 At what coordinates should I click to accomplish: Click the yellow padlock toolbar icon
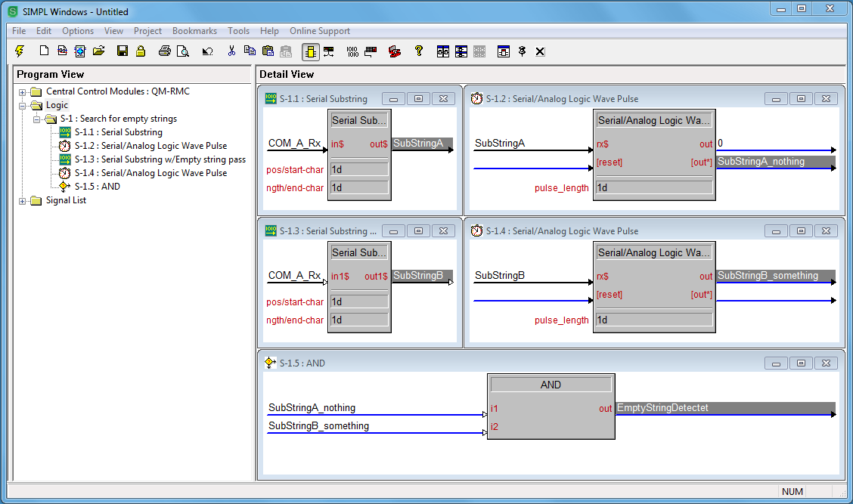(x=141, y=51)
